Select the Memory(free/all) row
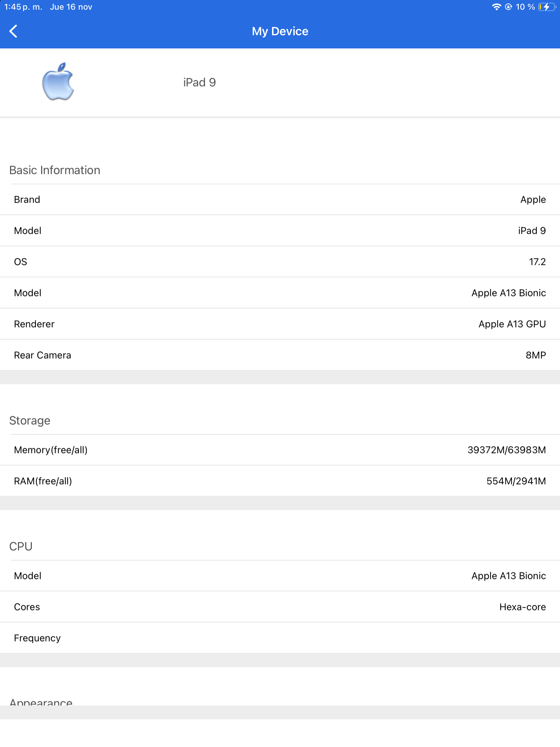The image size is (560, 747). [x=280, y=450]
